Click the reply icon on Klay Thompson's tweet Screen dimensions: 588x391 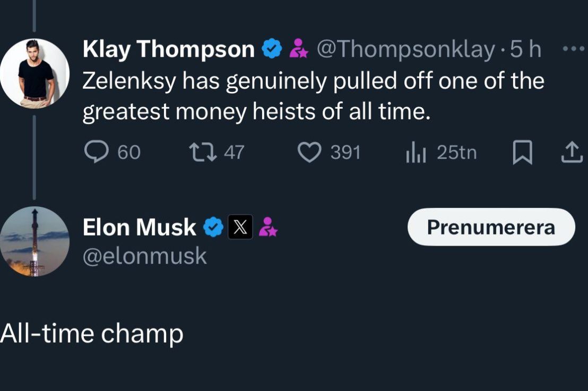(97, 152)
